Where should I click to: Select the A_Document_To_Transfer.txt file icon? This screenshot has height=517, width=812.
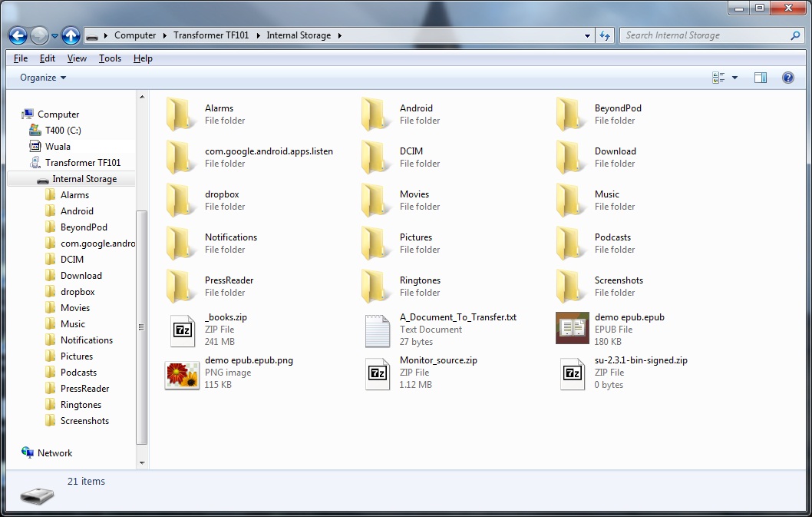378,330
